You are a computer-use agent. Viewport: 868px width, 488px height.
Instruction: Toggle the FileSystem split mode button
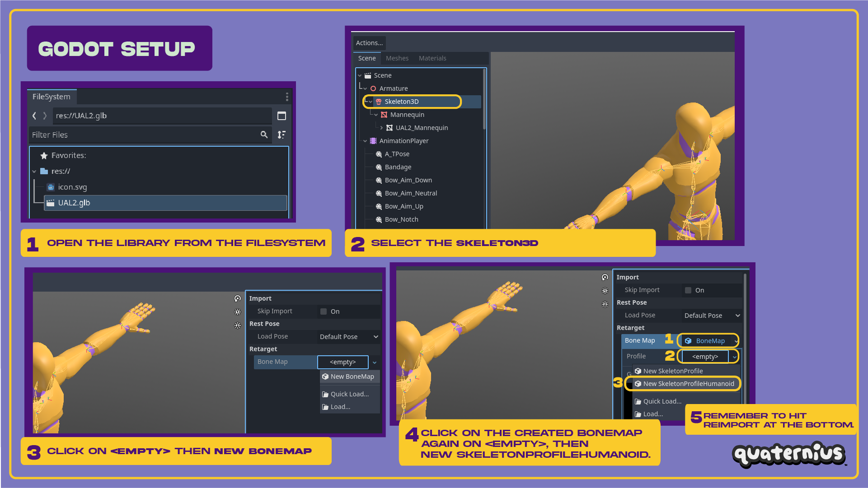pos(282,116)
